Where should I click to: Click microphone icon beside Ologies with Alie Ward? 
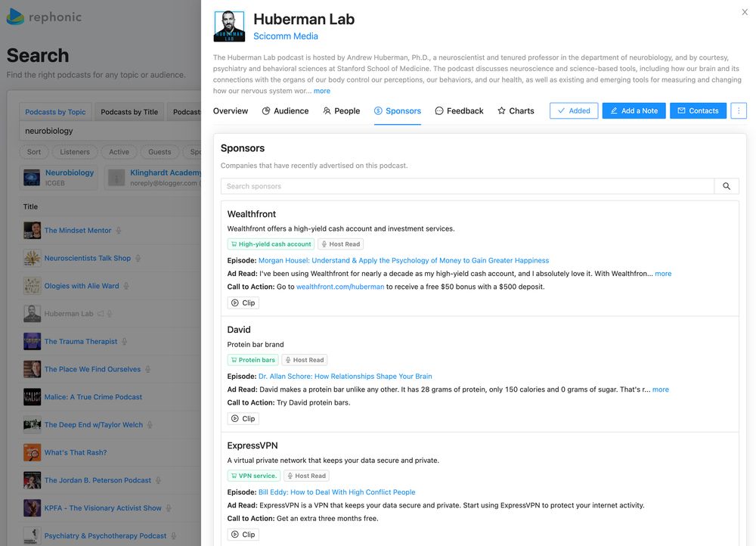[x=126, y=286]
